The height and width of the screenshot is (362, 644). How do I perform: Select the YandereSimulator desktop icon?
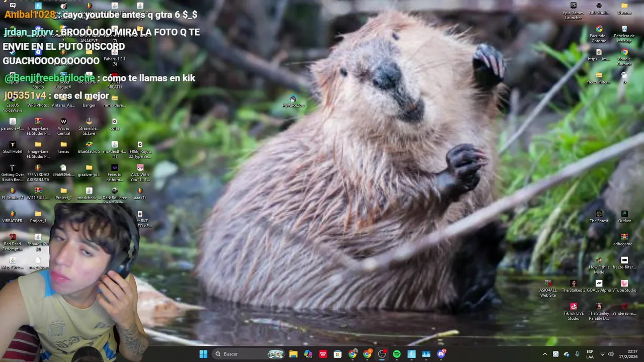pos(624,309)
